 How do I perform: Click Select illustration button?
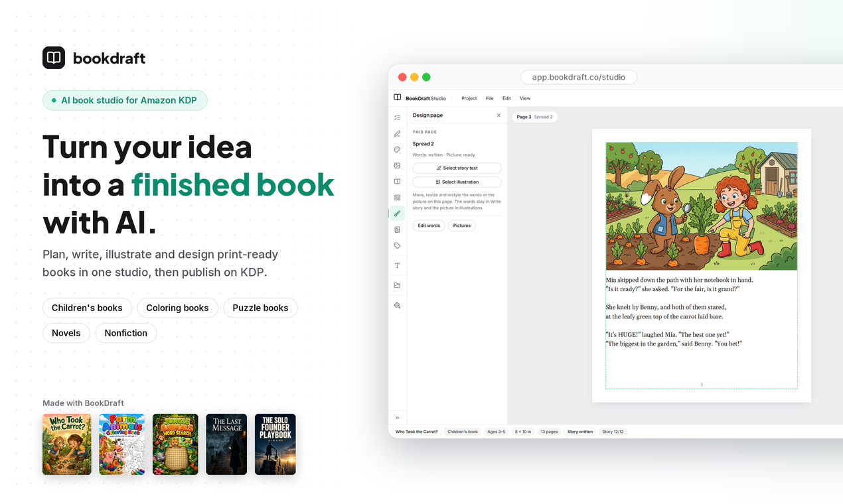point(457,182)
